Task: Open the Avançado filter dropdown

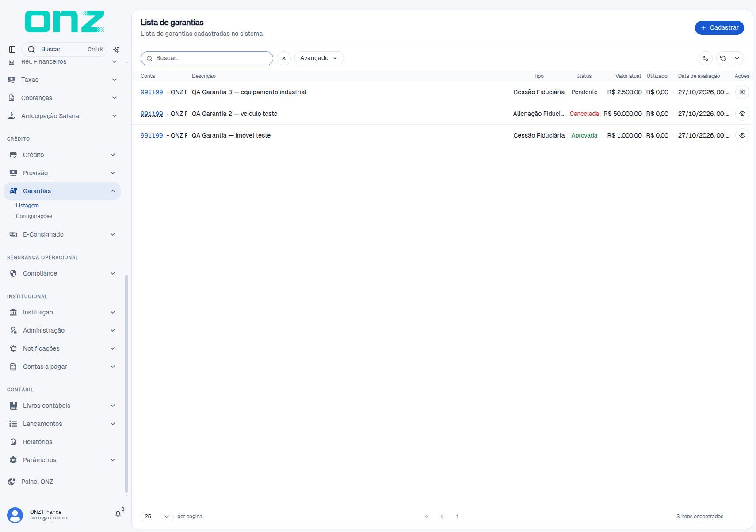Action: tap(319, 58)
